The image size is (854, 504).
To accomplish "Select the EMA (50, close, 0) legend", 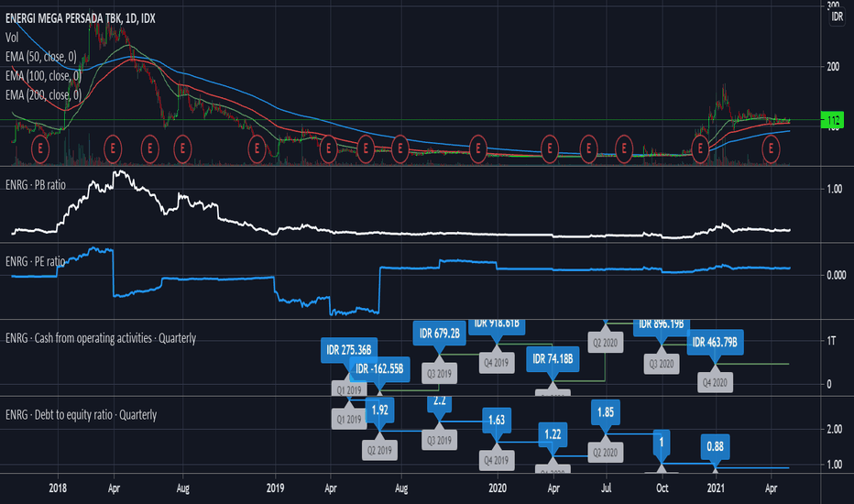I will point(41,57).
